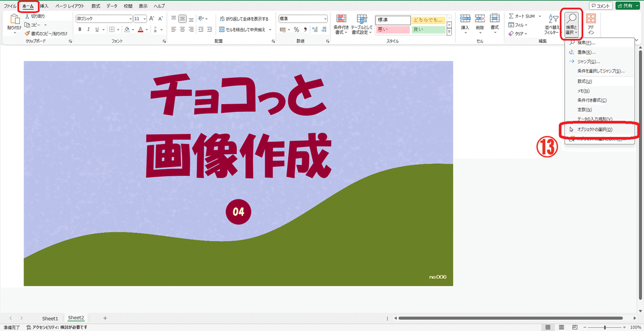Click the comma style icon

click(305, 30)
